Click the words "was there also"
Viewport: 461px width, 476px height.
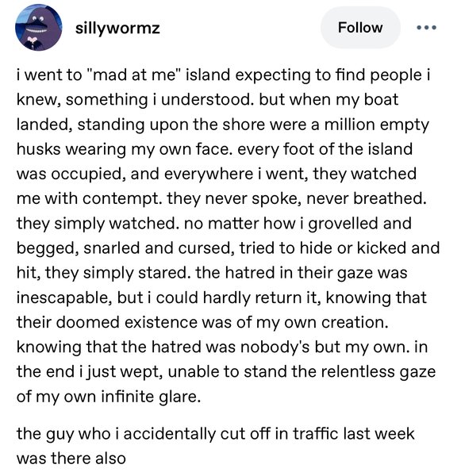[x=71, y=459]
